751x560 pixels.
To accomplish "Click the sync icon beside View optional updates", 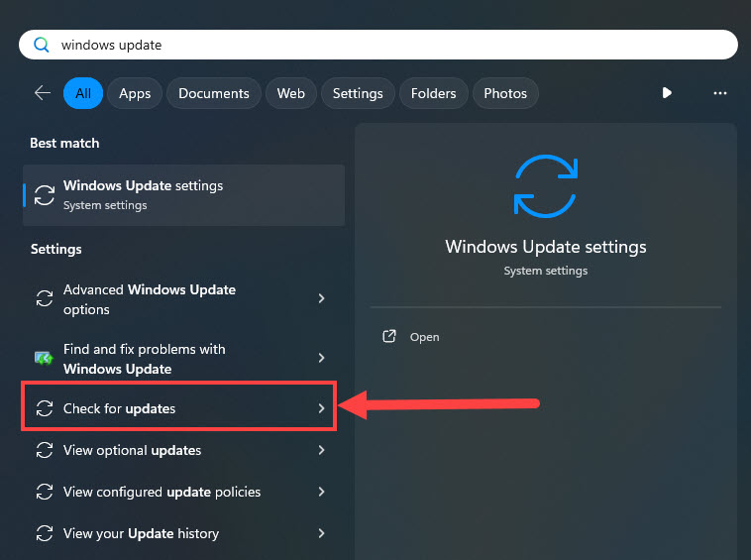I will tap(45, 450).
